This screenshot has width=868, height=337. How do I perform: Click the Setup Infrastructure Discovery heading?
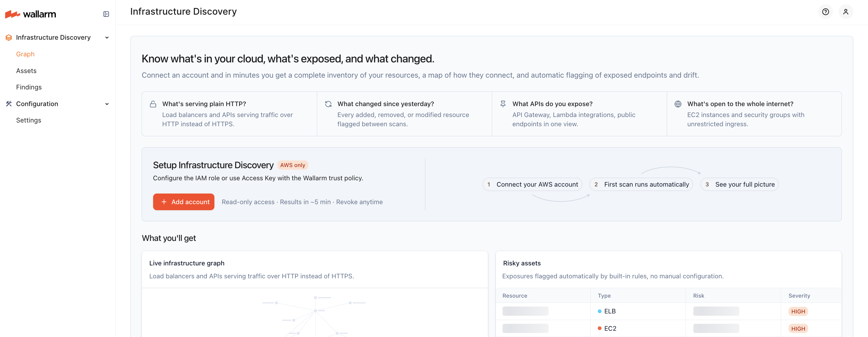point(213,165)
